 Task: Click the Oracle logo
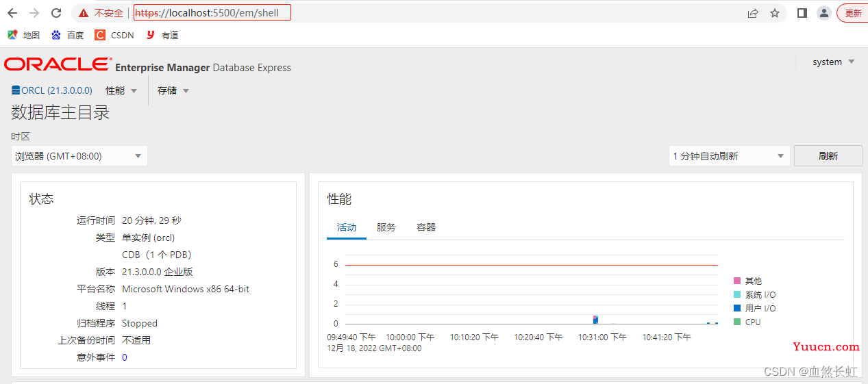57,64
